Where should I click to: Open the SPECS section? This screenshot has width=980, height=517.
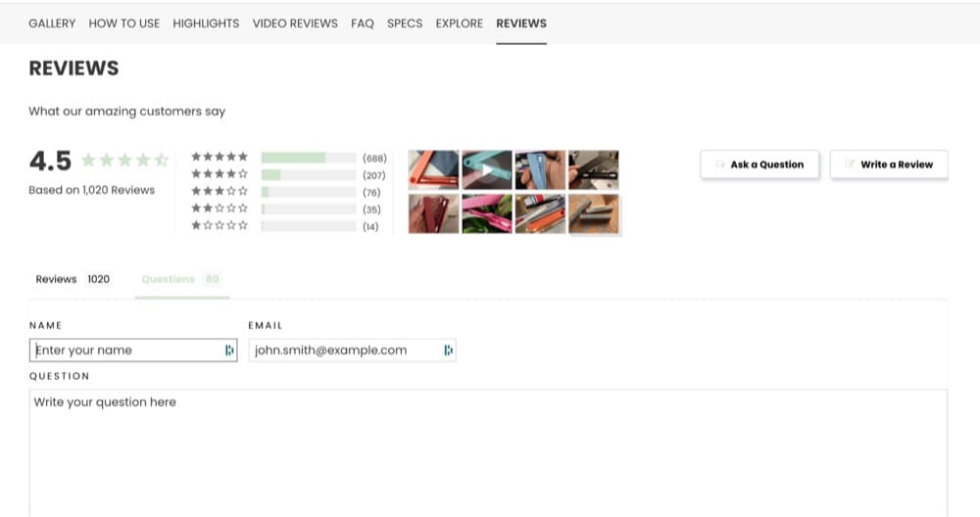pos(405,23)
